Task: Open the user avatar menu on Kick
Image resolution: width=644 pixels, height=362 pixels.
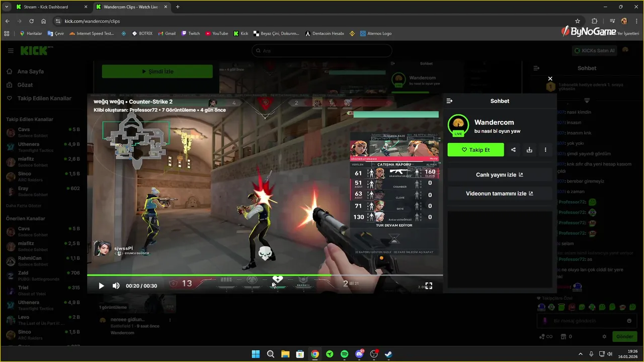Action: click(625, 50)
